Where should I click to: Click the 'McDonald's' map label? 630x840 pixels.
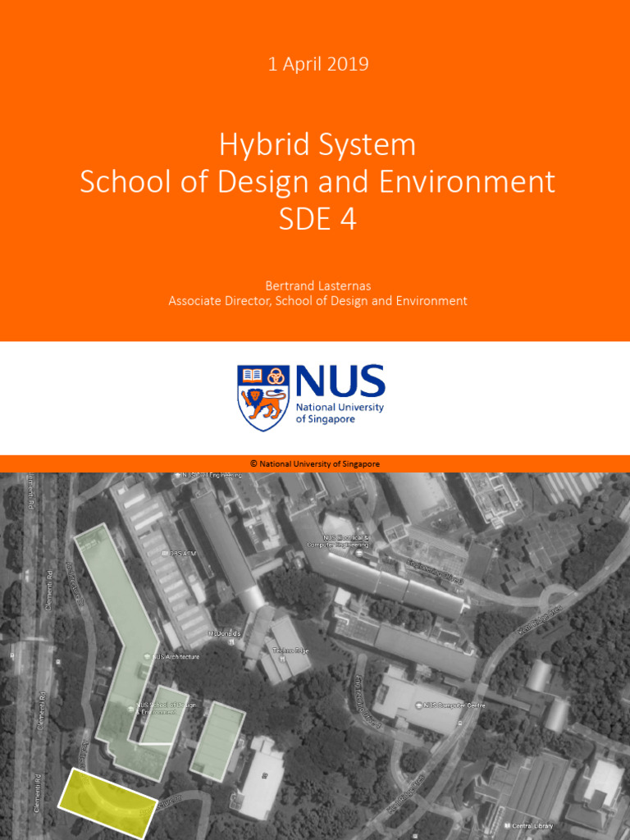click(225, 633)
